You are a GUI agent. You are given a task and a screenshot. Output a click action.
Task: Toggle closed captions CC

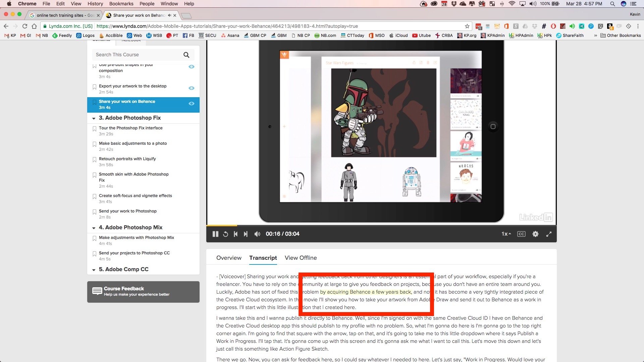[x=521, y=234]
